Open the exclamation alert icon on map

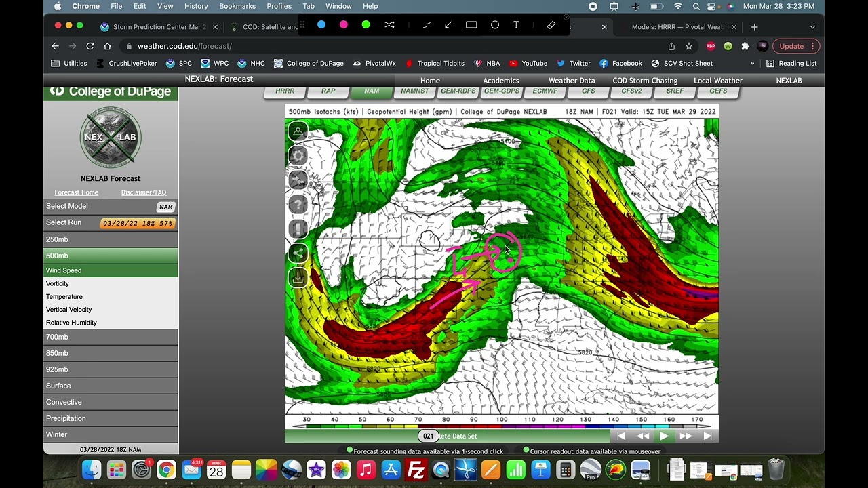click(x=298, y=228)
